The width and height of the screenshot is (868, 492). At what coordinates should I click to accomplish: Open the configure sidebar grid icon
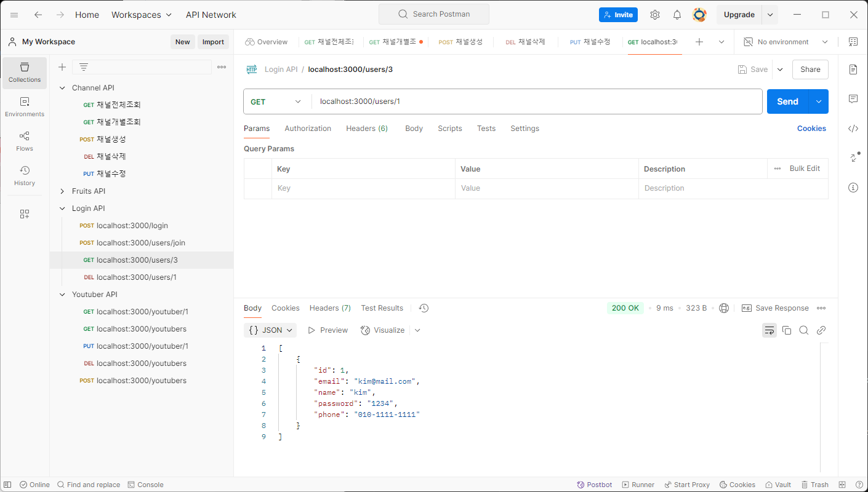(x=25, y=214)
